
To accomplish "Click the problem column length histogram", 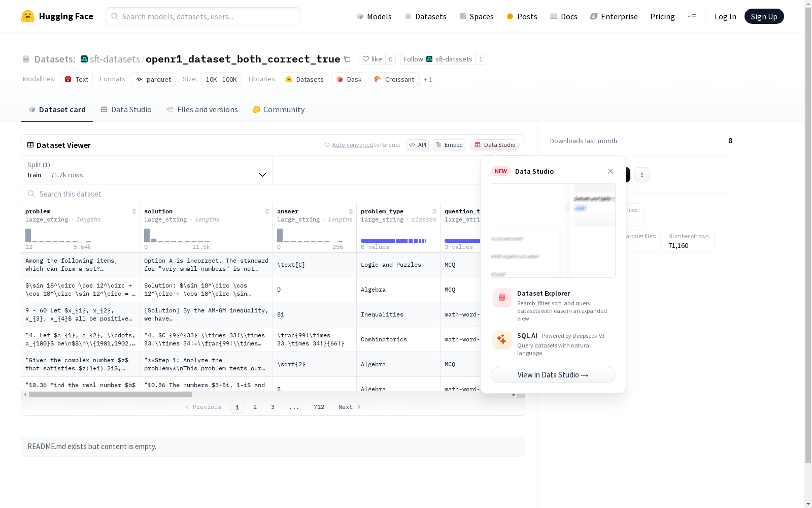I will pos(58,235).
